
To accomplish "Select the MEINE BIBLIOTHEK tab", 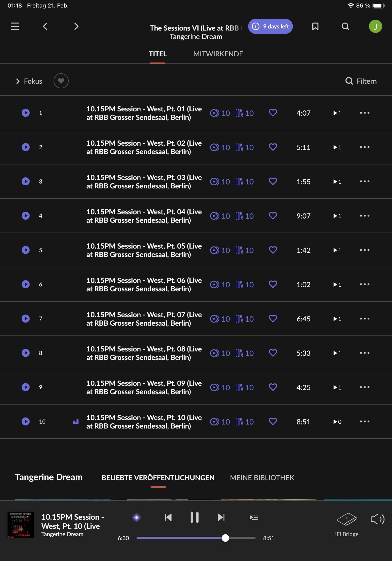I will 262,478.
